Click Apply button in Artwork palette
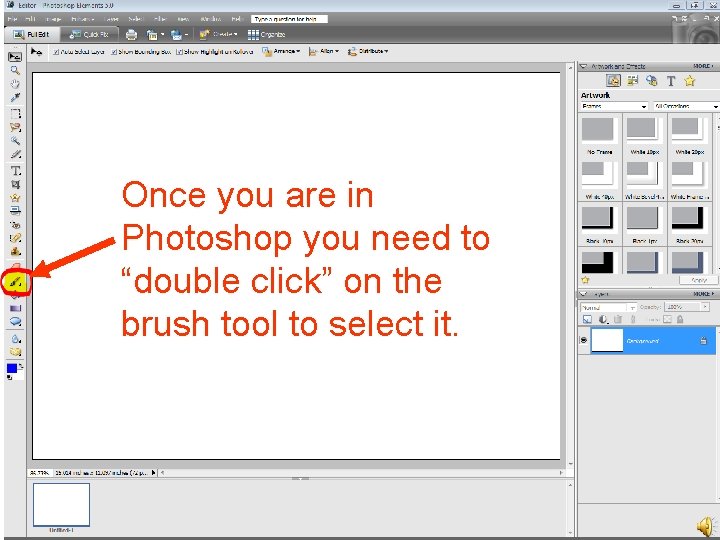 [698, 280]
